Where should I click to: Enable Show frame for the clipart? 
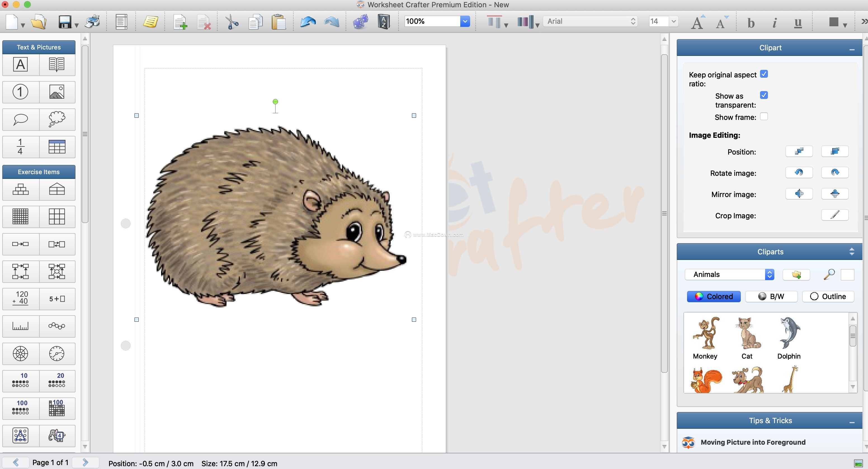(x=764, y=117)
